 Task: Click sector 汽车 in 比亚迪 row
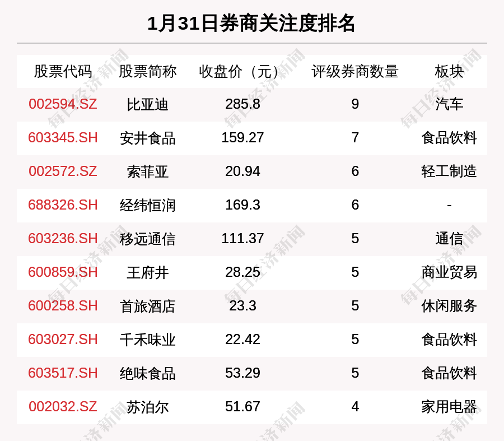[x=449, y=104]
